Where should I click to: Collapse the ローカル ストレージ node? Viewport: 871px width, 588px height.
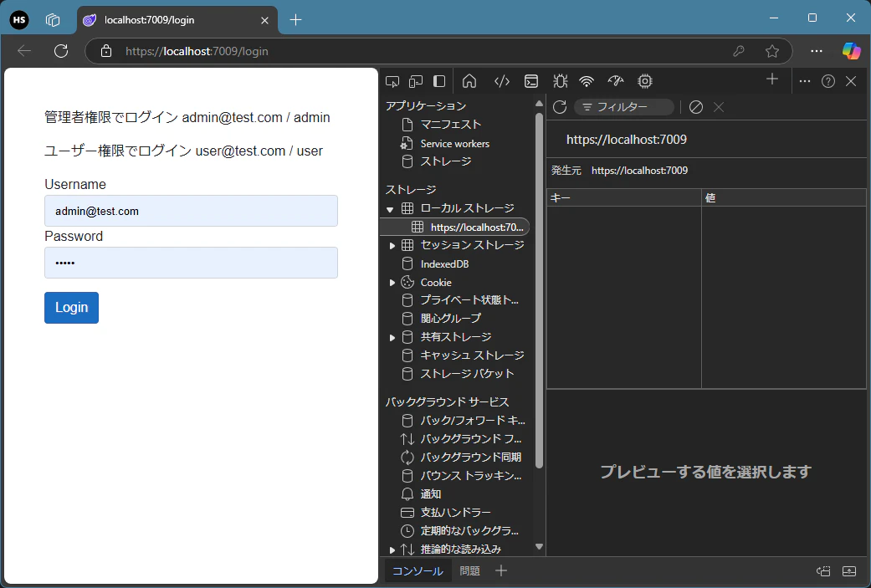click(x=390, y=209)
